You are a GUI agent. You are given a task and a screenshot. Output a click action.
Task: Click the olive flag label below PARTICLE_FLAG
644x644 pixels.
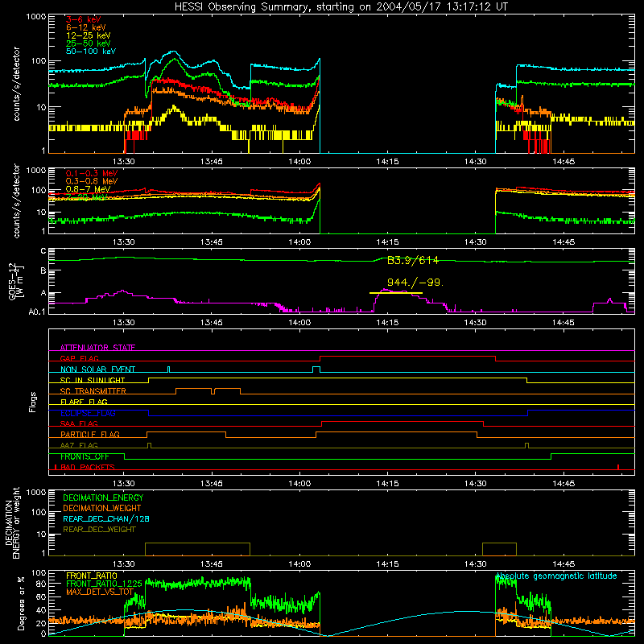coord(79,445)
